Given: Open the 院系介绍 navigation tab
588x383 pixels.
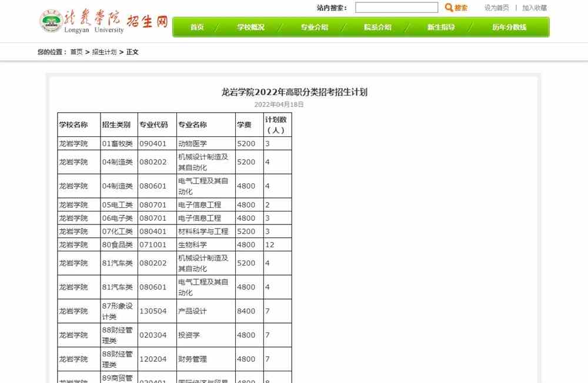Looking at the screenshot, I should point(377,27).
